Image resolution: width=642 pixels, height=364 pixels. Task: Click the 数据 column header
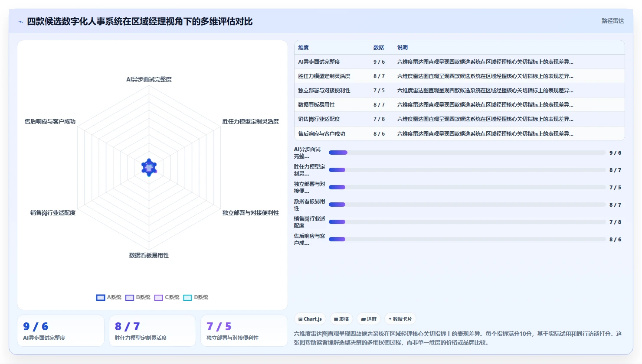(379, 48)
